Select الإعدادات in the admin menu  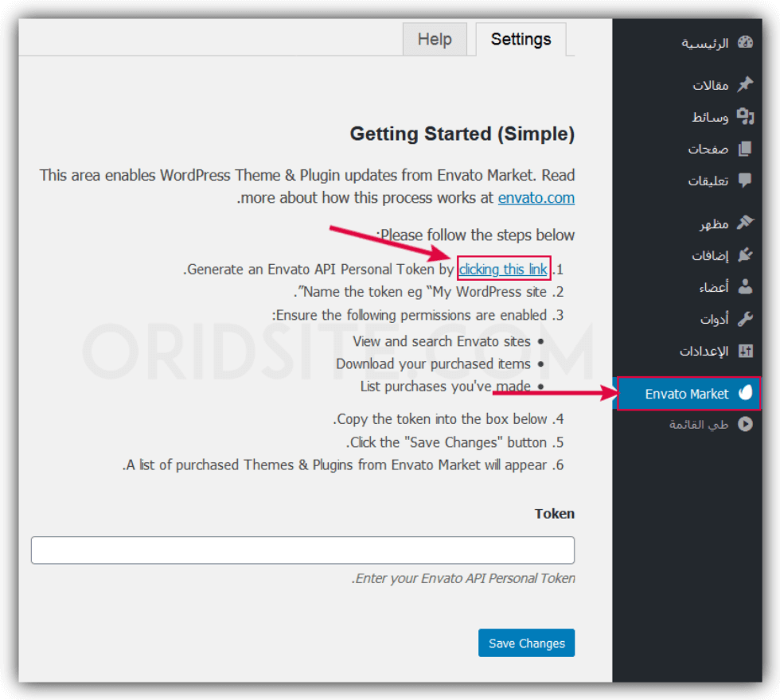coord(704,352)
